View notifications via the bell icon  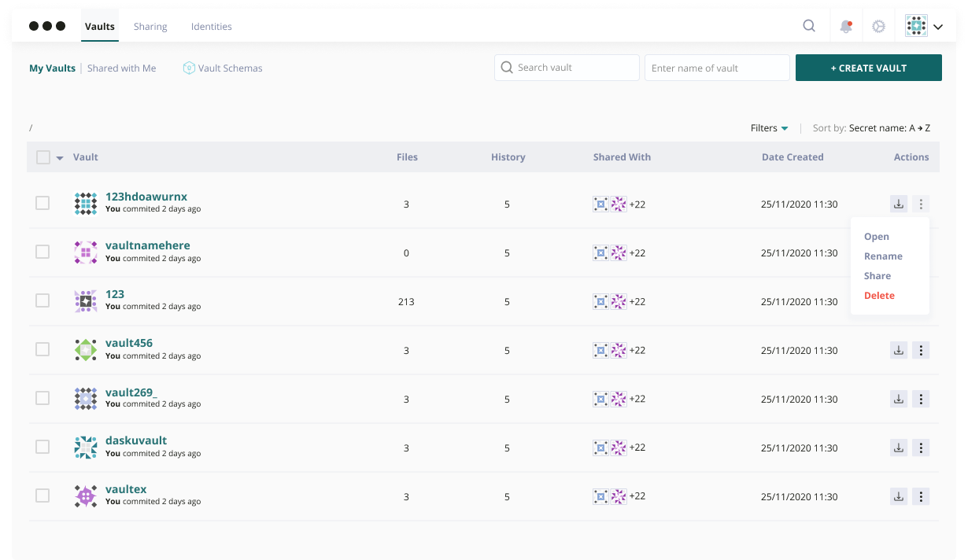(x=846, y=26)
